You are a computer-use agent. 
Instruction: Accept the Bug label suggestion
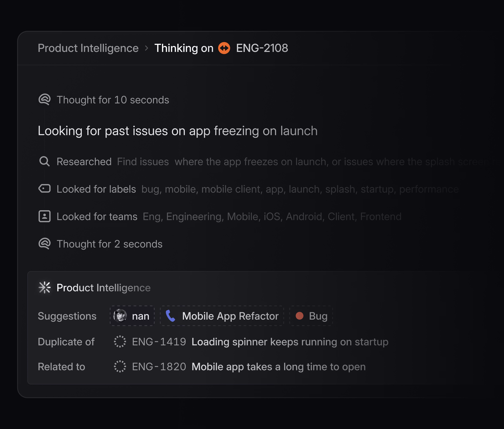click(x=311, y=316)
